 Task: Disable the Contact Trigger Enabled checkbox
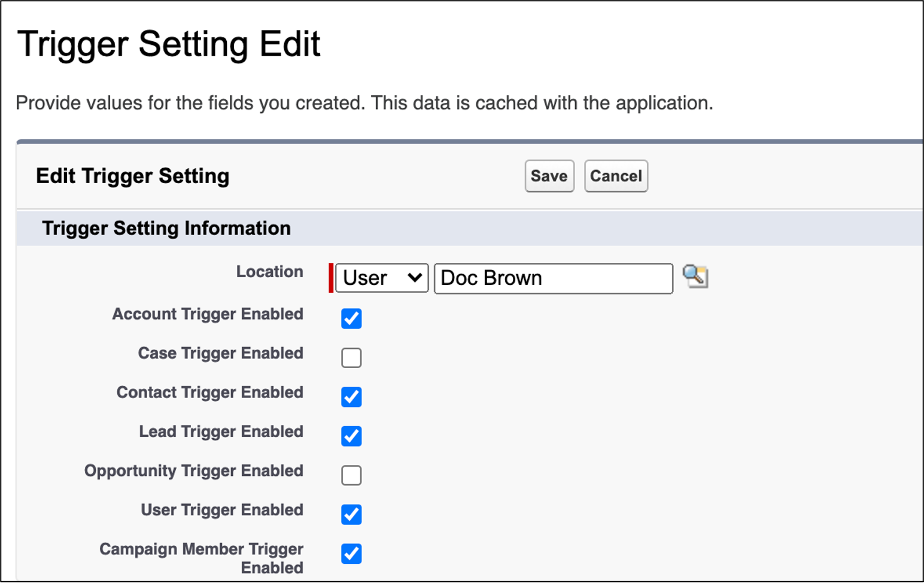click(351, 397)
